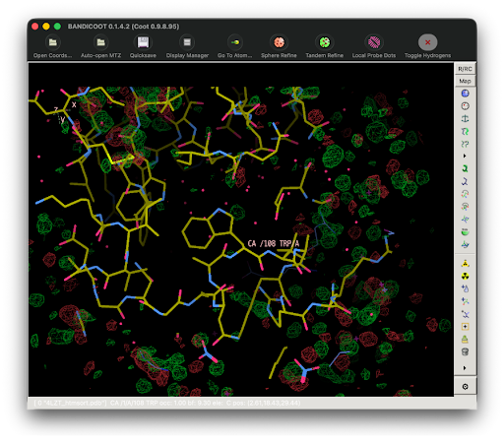Viewport: 504px width, 445px height.
Task: Expand the lower sidebar arrow below trash
Action: coord(465,368)
